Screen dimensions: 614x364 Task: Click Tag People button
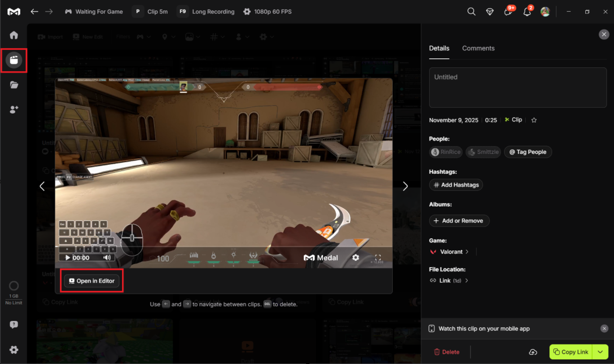pyautogui.click(x=528, y=152)
